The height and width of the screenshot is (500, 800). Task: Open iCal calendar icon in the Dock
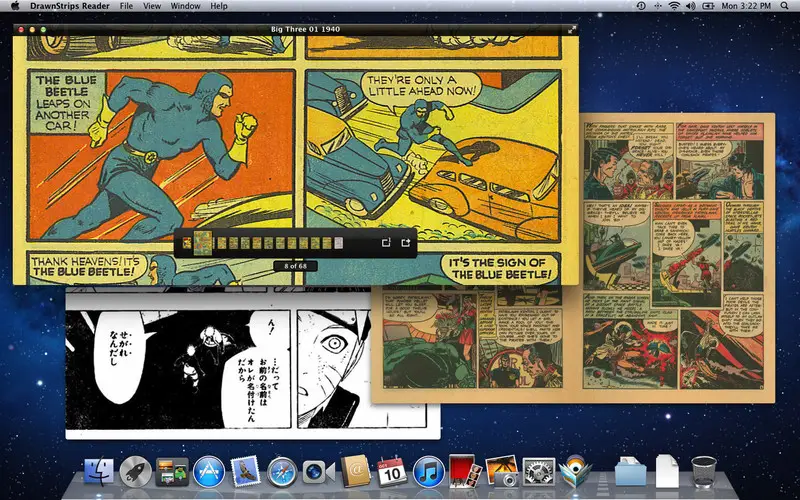coord(392,471)
